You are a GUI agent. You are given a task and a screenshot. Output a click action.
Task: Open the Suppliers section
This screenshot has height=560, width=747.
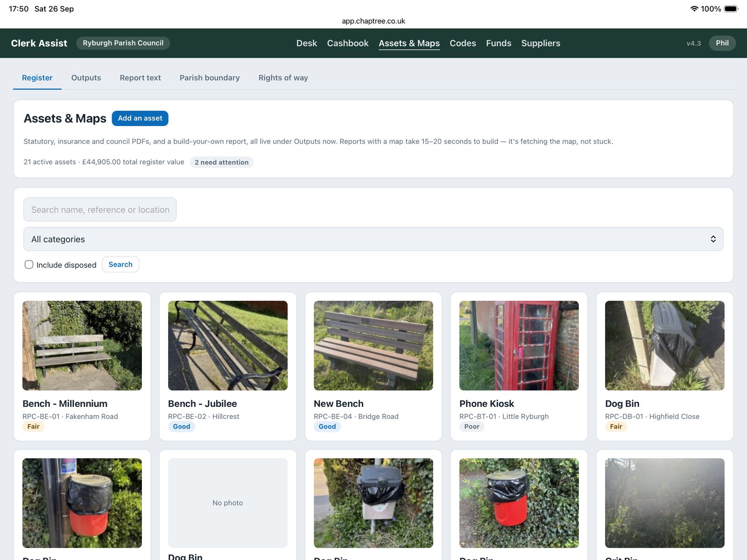541,43
